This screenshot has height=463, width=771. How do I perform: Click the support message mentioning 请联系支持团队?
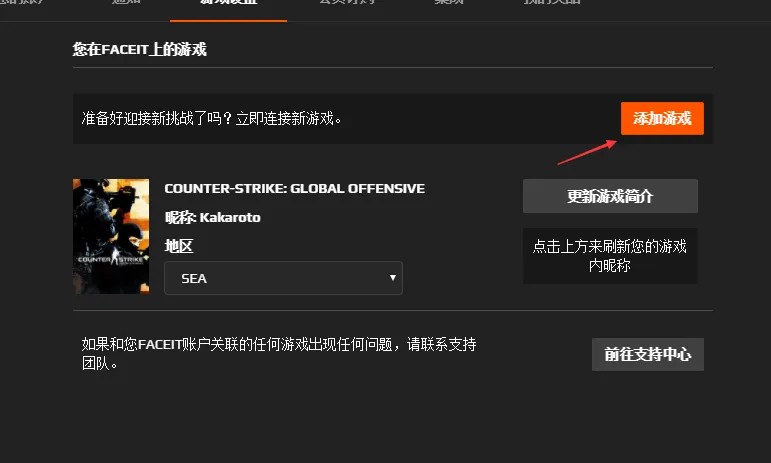(x=279, y=354)
